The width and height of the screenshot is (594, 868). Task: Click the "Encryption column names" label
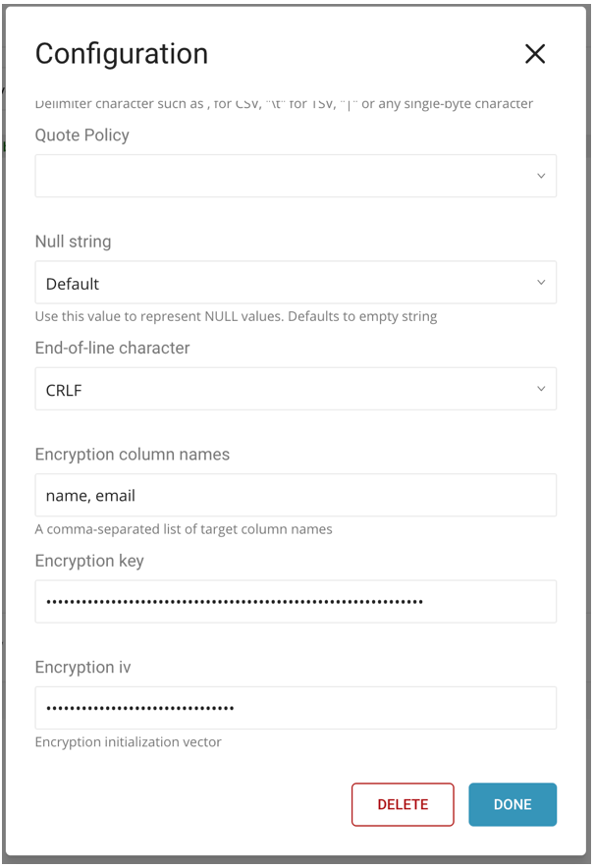(x=133, y=455)
